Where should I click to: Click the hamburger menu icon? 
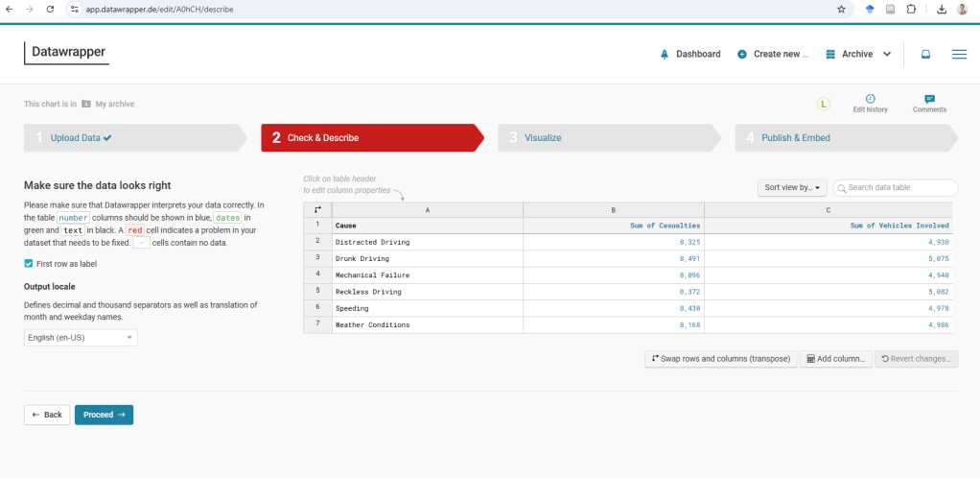coord(958,55)
